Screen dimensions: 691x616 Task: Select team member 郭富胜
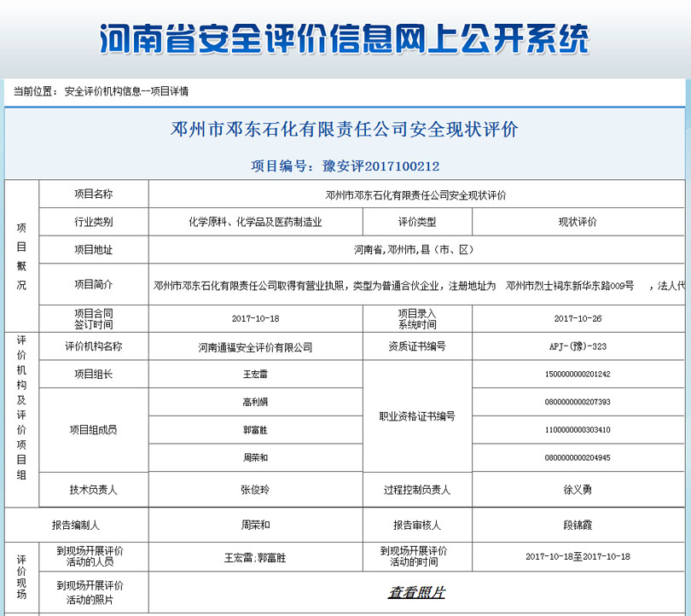tap(256, 430)
